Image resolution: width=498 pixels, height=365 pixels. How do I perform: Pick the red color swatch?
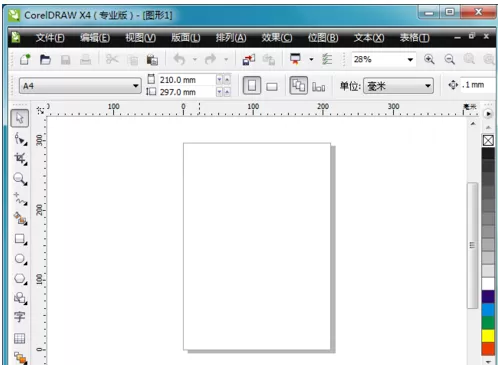pos(488,349)
